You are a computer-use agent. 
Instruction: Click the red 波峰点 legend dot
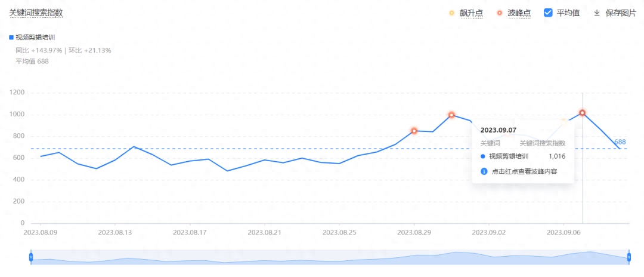tap(499, 13)
